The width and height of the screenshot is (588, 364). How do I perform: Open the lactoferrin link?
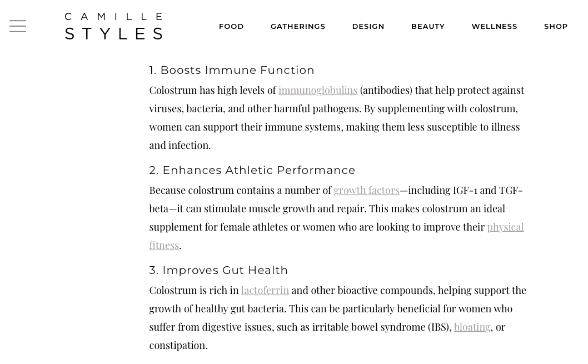coord(265,291)
